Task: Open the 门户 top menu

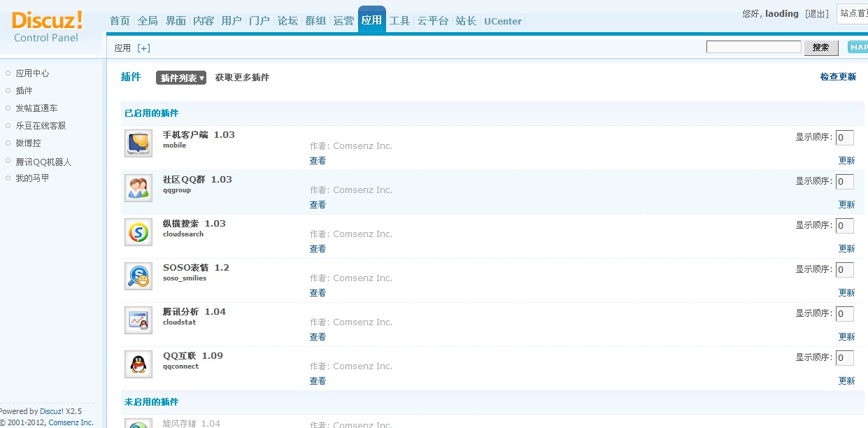Action: pos(259,21)
